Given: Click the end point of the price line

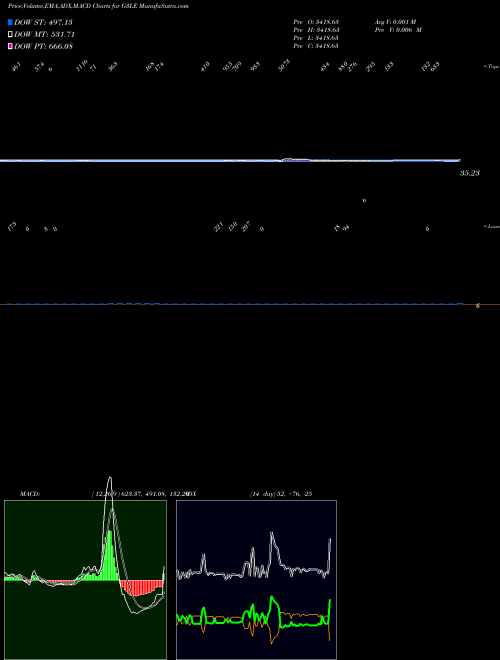Looking at the screenshot, I should pos(460,160).
